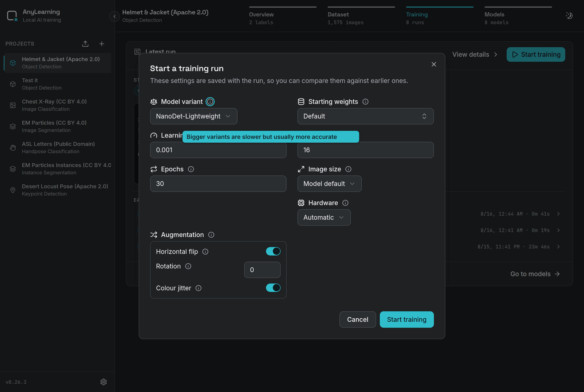Open the Starting weights Default dropdown
584x392 pixels.
(365, 116)
